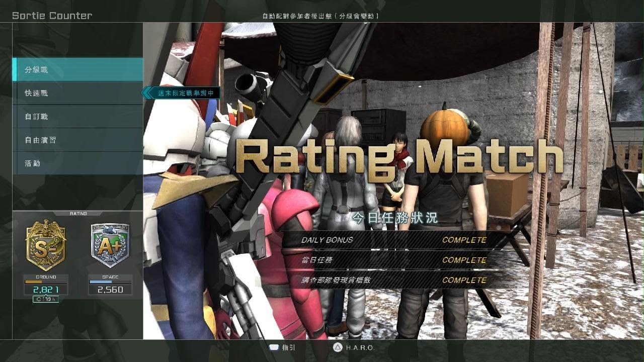Click the gold S- ground rating badge
Screen dimensions: 644x362
tap(45, 245)
